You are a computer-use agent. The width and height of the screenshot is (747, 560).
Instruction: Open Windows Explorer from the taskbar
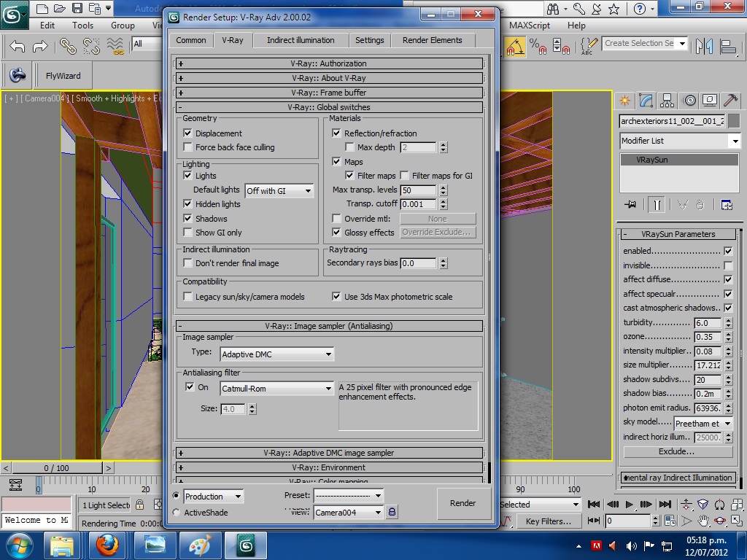[62, 545]
